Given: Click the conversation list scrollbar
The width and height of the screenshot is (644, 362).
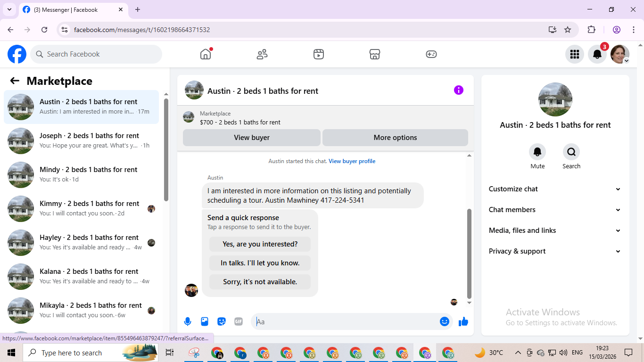Looking at the screenshot, I should pyautogui.click(x=166, y=150).
